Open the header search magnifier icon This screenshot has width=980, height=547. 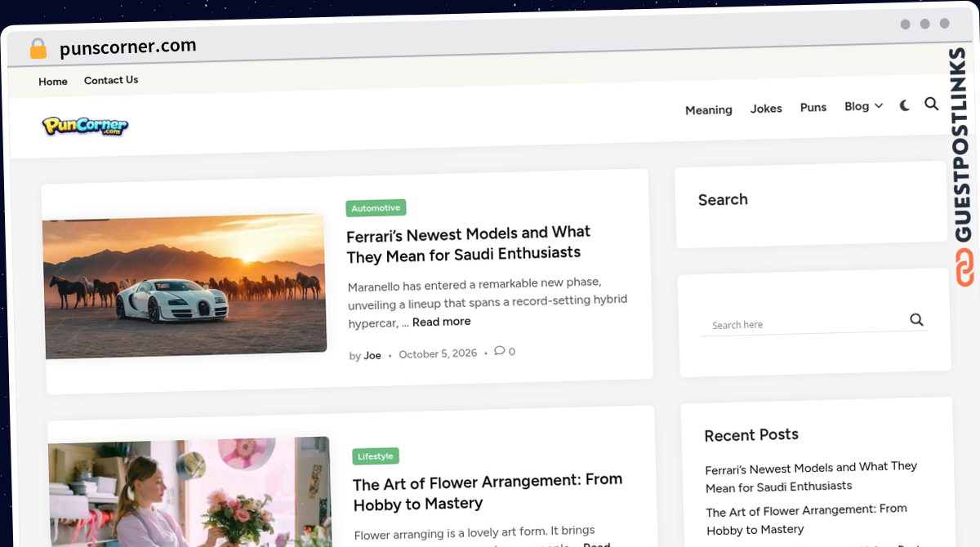pyautogui.click(x=931, y=104)
